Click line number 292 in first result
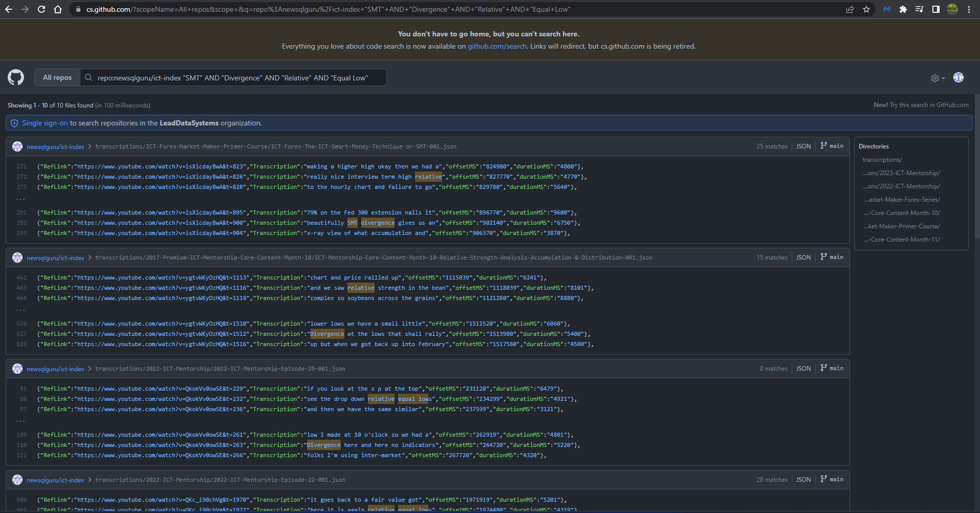This screenshot has height=513, width=980. 21,223
